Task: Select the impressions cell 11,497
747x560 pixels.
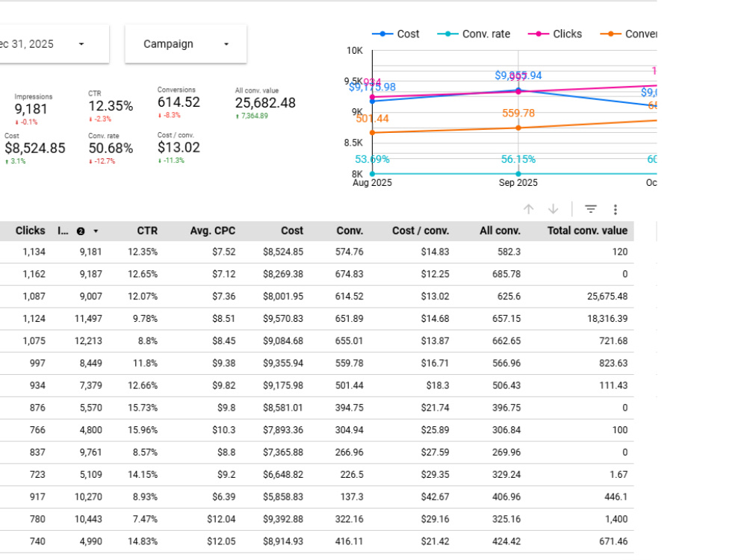Action: [88, 319]
